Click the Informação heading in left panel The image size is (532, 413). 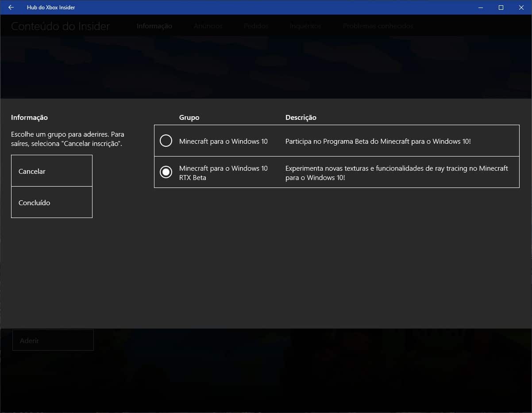tap(29, 118)
